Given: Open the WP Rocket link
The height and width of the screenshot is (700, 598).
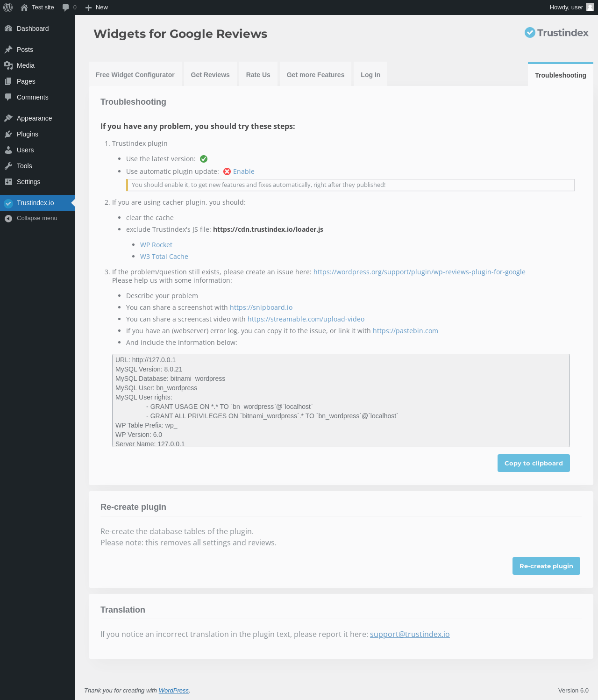Looking at the screenshot, I should tap(156, 245).
